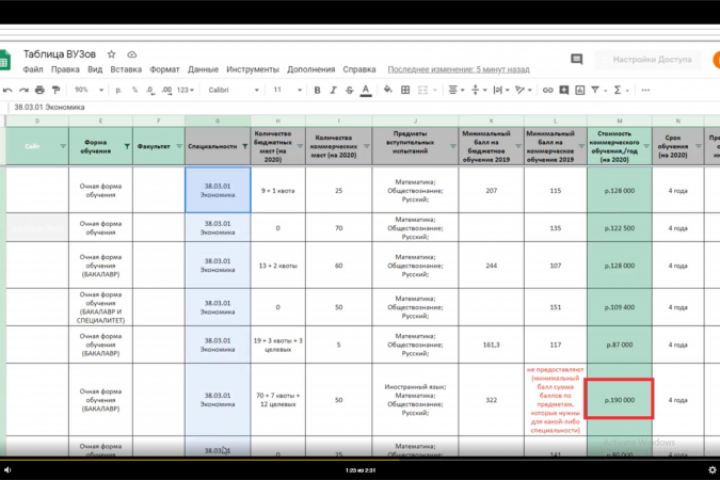Click the merge cells icon

click(x=422, y=90)
